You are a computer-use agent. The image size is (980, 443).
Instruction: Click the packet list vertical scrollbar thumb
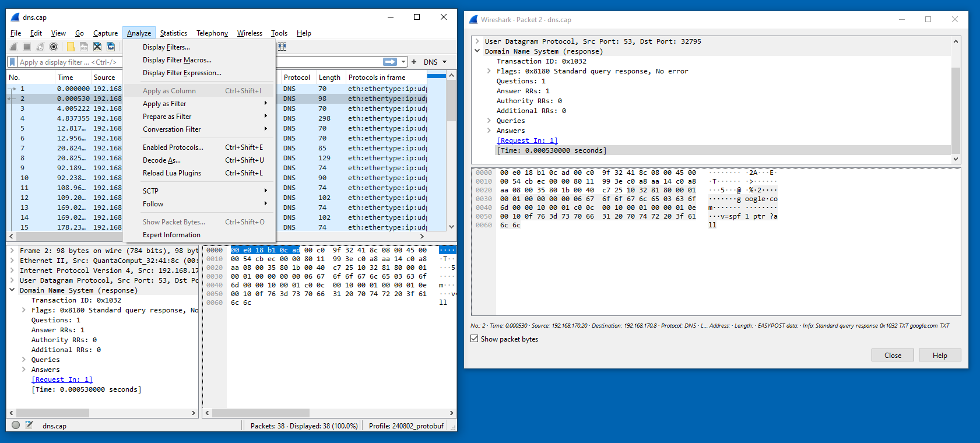pyautogui.click(x=451, y=100)
